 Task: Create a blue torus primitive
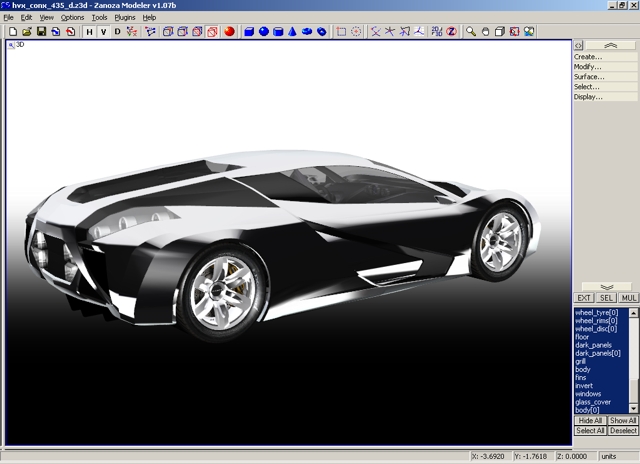click(x=307, y=31)
